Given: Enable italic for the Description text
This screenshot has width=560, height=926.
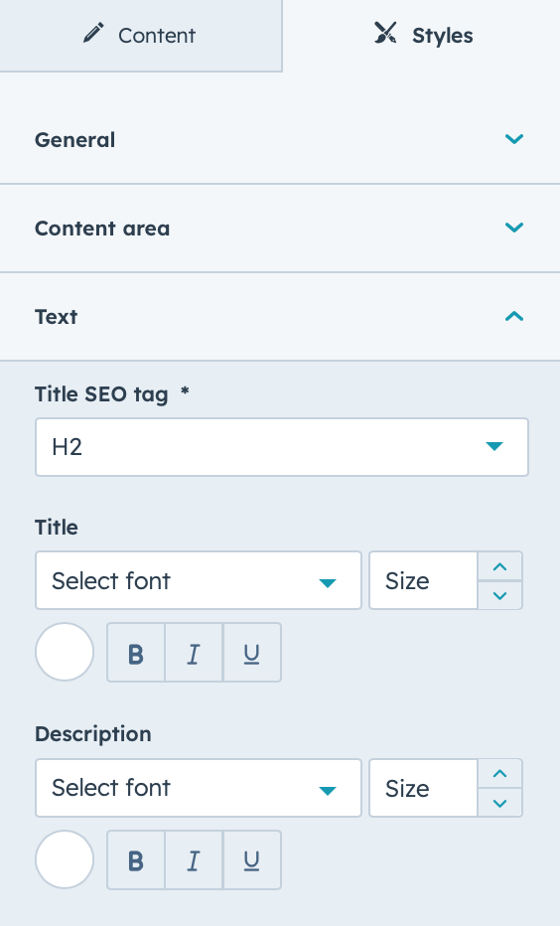Looking at the screenshot, I should click(x=194, y=859).
